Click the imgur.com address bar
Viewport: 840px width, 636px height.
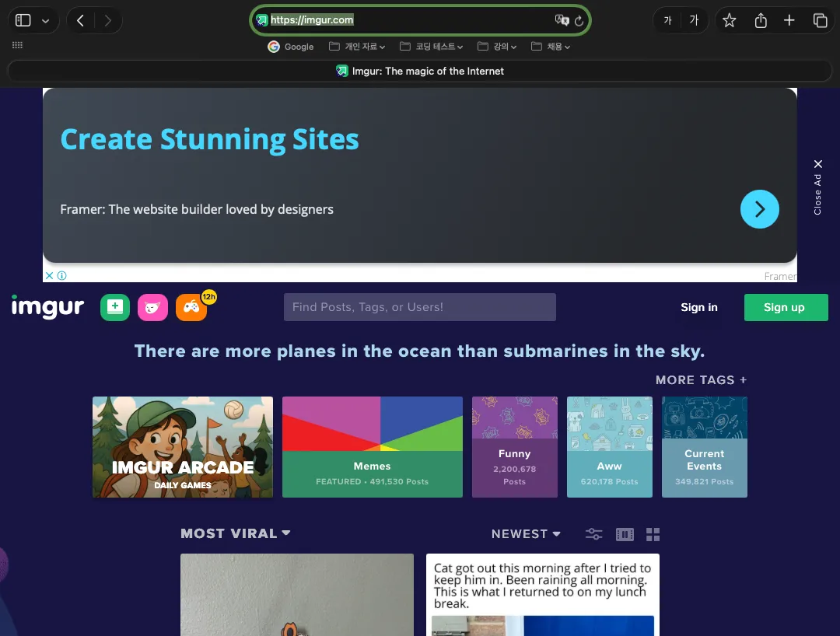click(420, 20)
